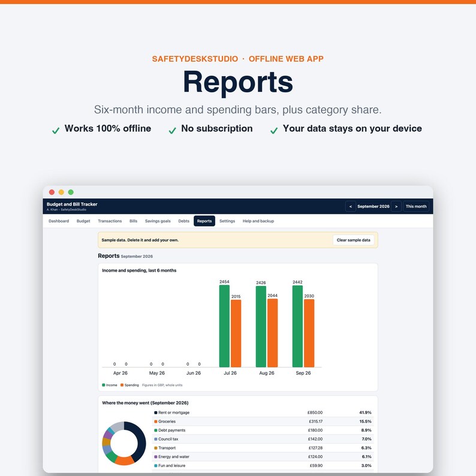
Task: Click the green maximize window dot
Action: [71, 192]
